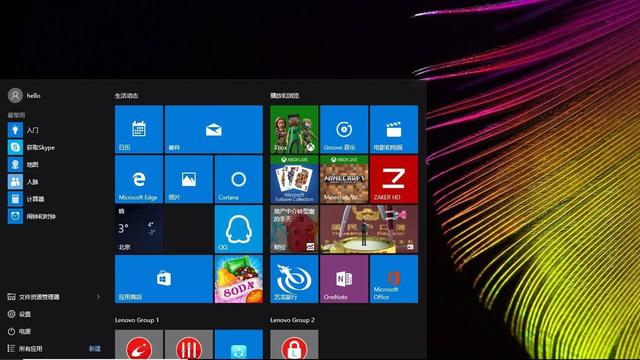Launch the QQ penguin tile
640x360 pixels.
tap(238, 229)
